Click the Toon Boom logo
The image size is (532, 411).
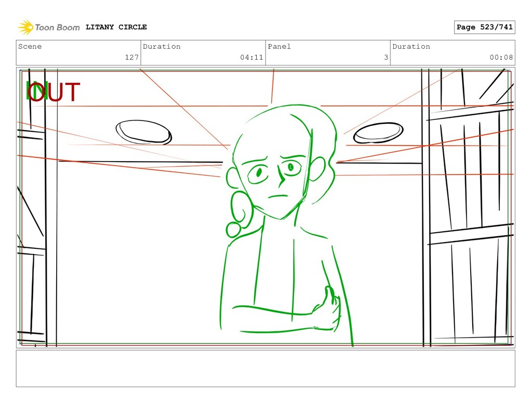pos(49,27)
